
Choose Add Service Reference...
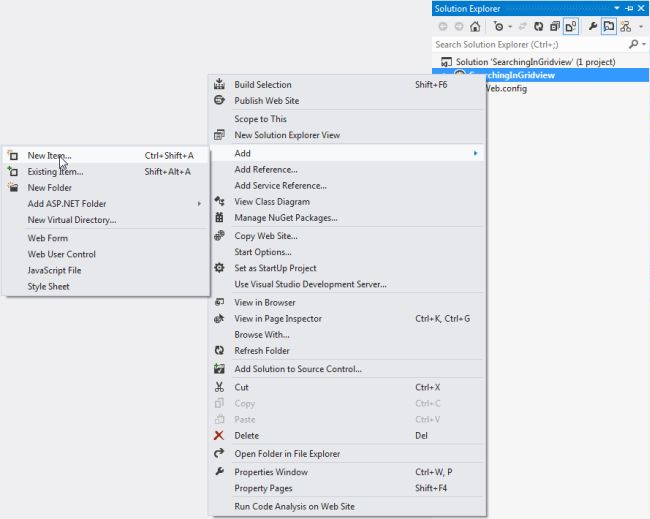pyautogui.click(x=347, y=186)
